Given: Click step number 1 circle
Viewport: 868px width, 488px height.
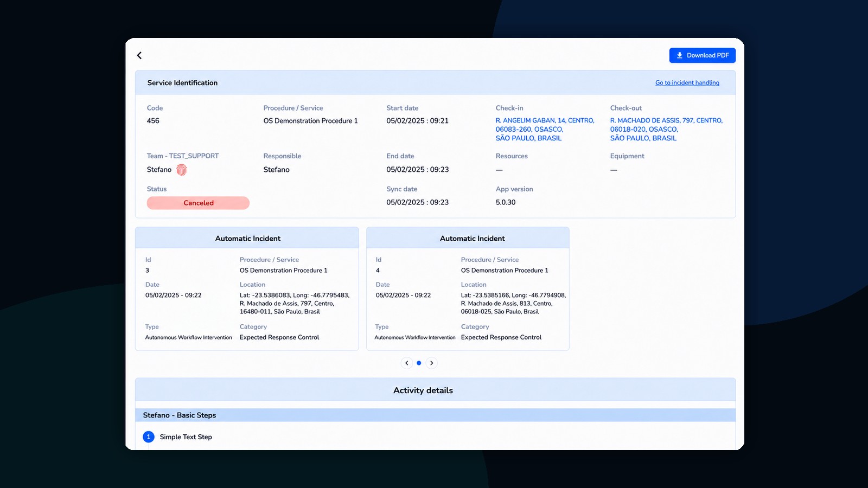Looking at the screenshot, I should [149, 437].
